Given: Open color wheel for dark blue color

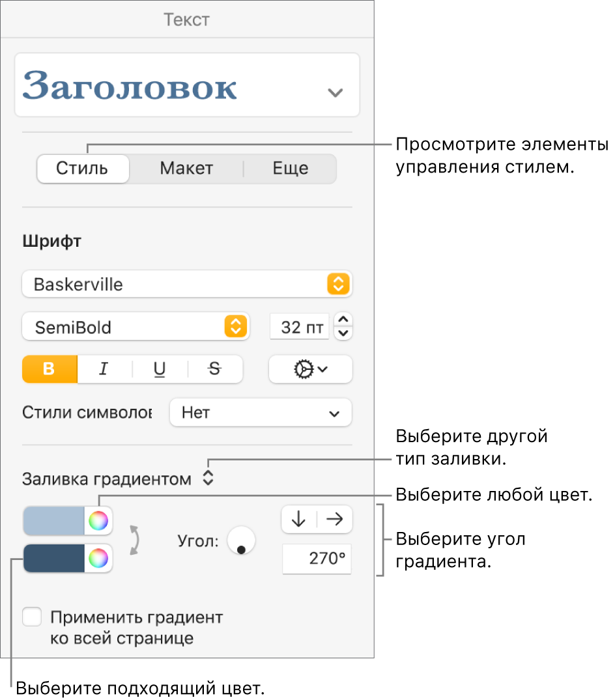Looking at the screenshot, I should [x=98, y=558].
